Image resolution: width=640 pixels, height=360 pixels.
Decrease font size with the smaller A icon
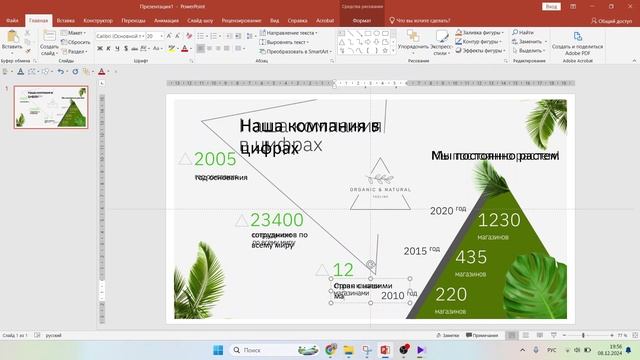(178, 36)
